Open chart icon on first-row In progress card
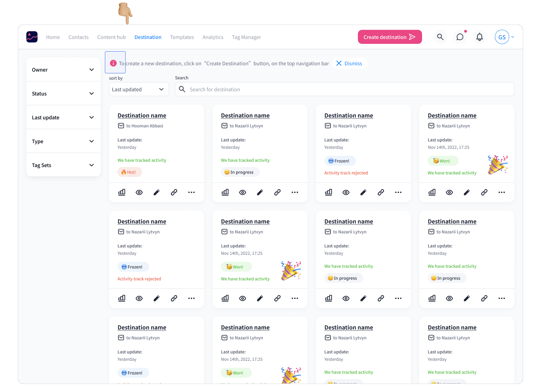This screenshot has width=541, height=392. point(225,192)
